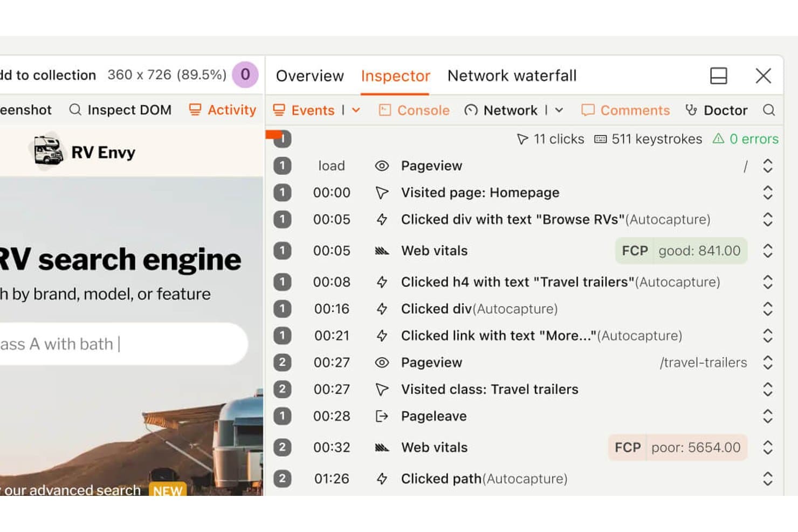The height and width of the screenshot is (532, 798).
Task: Click the purple 0 badge
Action: click(x=245, y=74)
